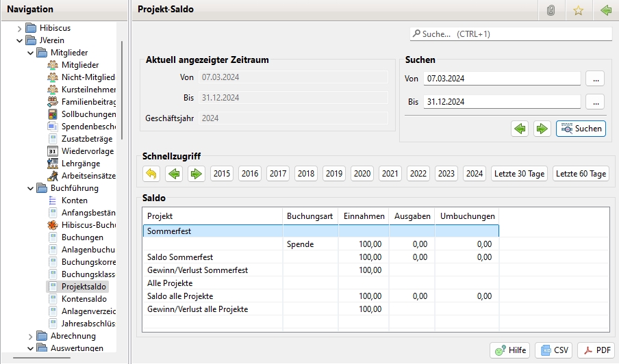
Task: Click the Suche search input field
Action: click(510, 34)
